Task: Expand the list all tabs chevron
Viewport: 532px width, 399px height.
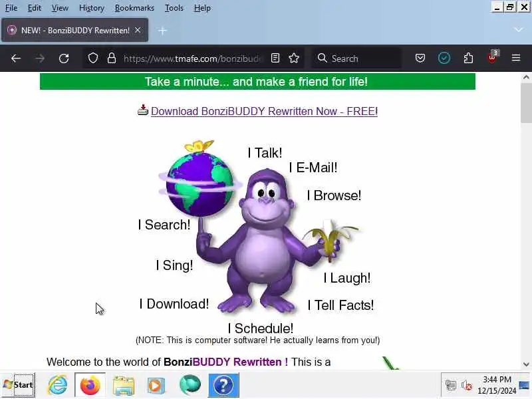Action: point(519,30)
